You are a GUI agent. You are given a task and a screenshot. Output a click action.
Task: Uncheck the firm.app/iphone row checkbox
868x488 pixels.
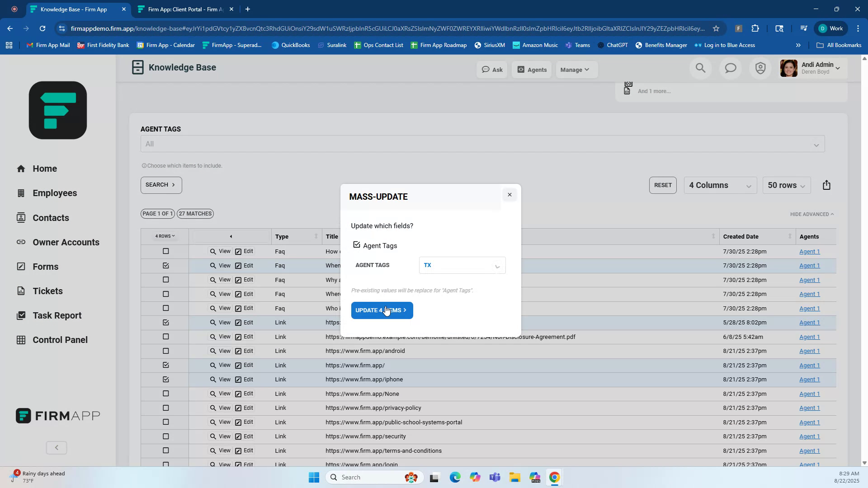click(x=166, y=380)
